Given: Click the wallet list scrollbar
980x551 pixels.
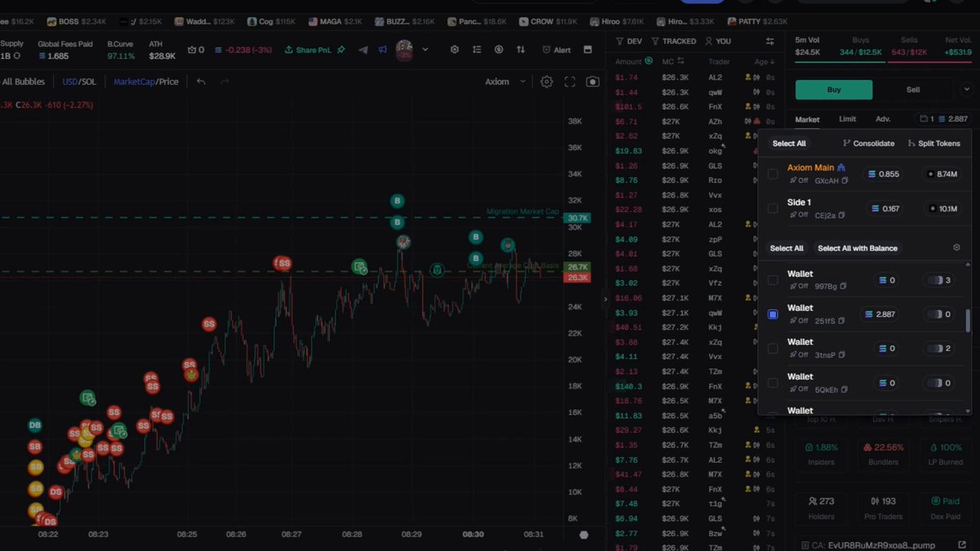Looking at the screenshot, I should (969, 321).
